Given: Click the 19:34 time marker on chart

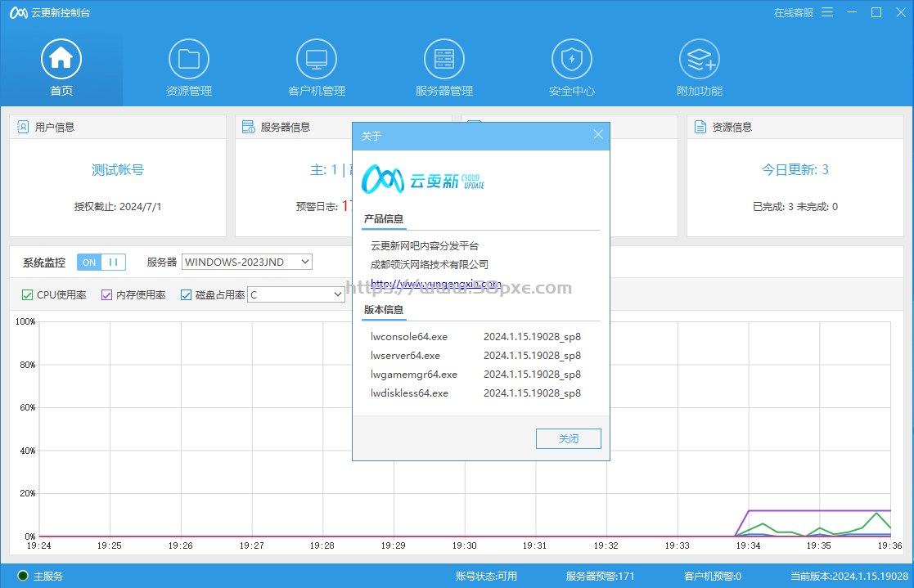Looking at the screenshot, I should click(x=748, y=546).
